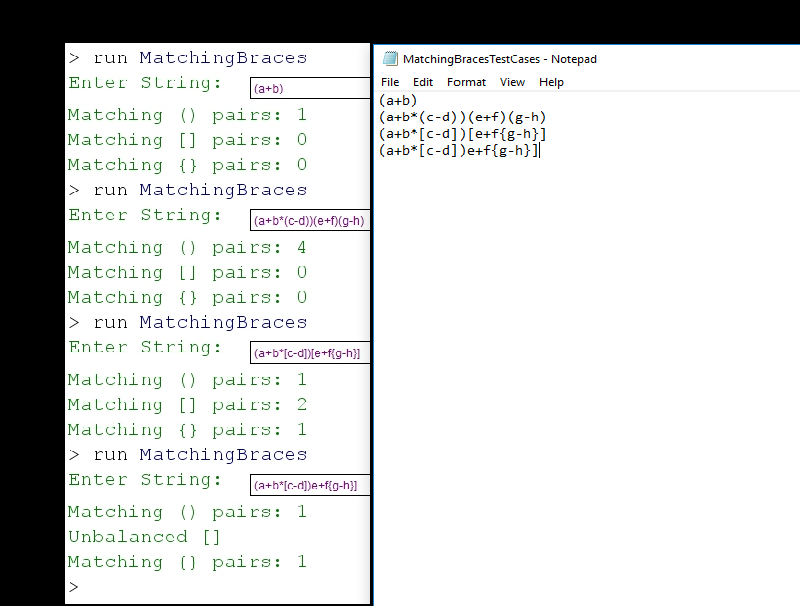
Task: Click the input box containing (a+b*(c-d))(e+f)(g-h)
Action: tap(308, 220)
